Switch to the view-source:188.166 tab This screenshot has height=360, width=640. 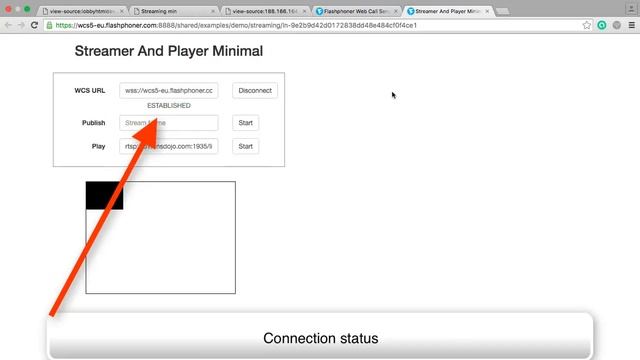tap(266, 11)
